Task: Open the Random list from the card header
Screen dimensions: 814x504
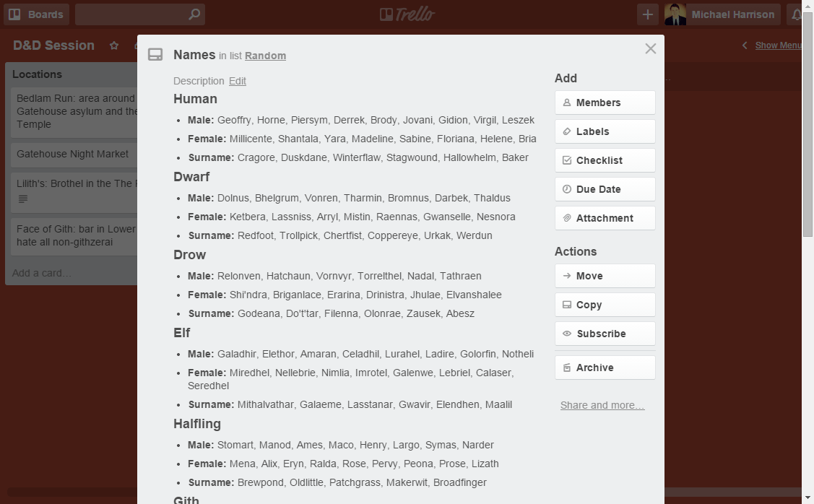Action: 264,55
